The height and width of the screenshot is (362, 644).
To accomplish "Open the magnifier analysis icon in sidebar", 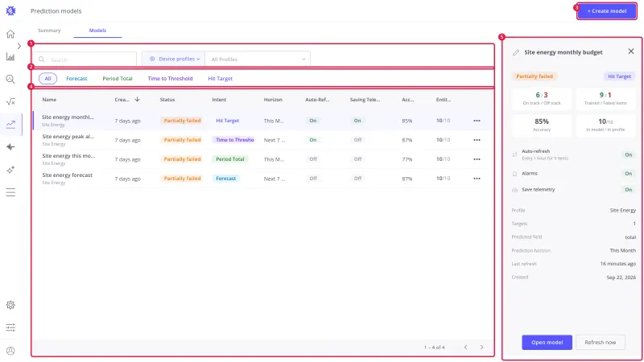I will point(10,79).
